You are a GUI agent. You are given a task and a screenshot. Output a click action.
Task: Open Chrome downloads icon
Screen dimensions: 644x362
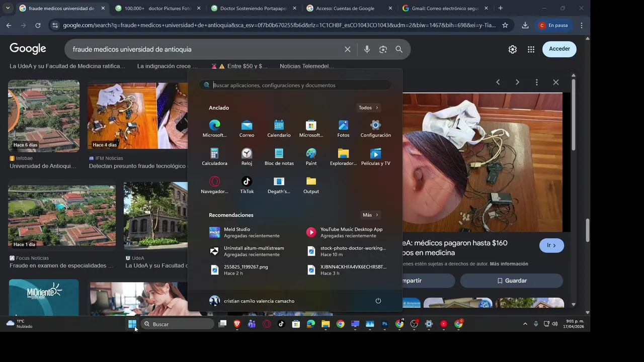tap(525, 25)
